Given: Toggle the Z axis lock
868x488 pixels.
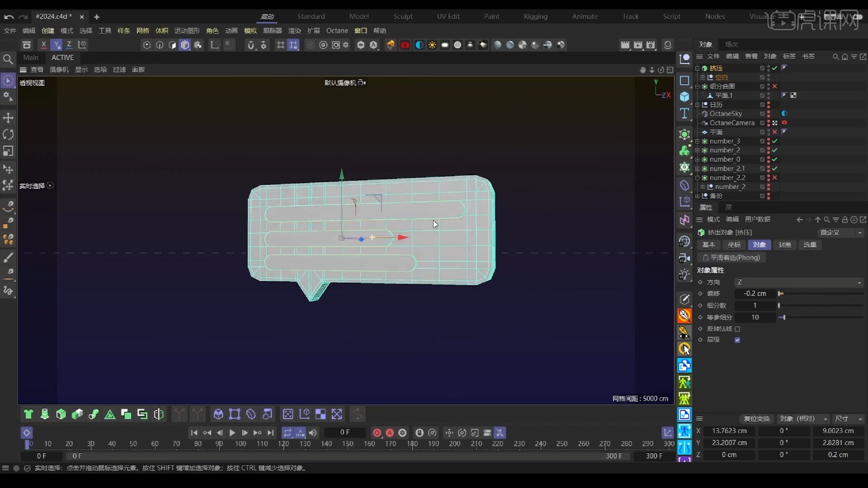Looking at the screenshot, I should [x=69, y=45].
